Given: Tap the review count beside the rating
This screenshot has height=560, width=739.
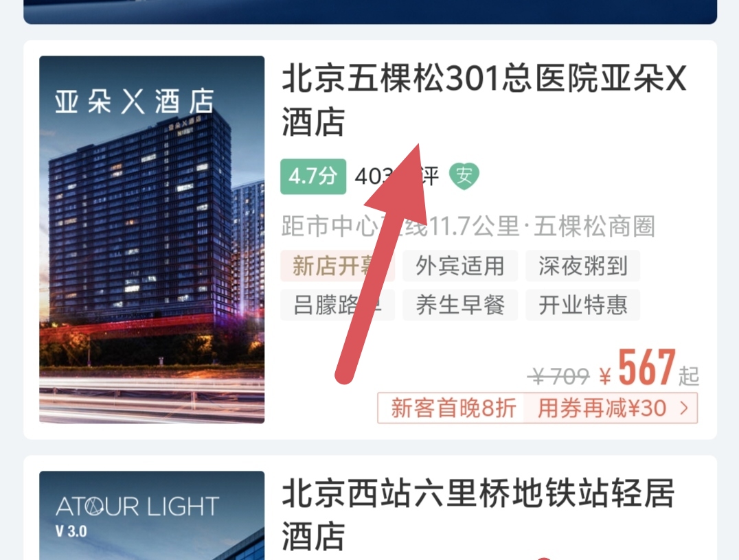Looking at the screenshot, I should pyautogui.click(x=396, y=176).
